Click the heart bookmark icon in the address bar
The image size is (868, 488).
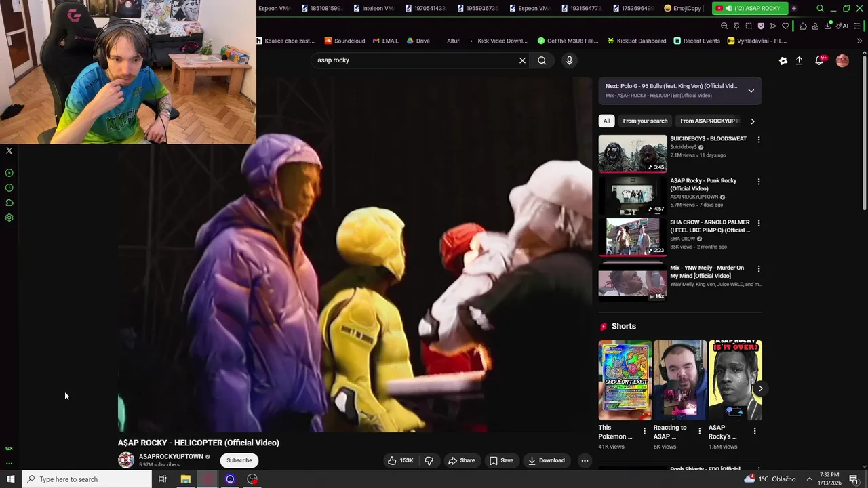tap(785, 26)
